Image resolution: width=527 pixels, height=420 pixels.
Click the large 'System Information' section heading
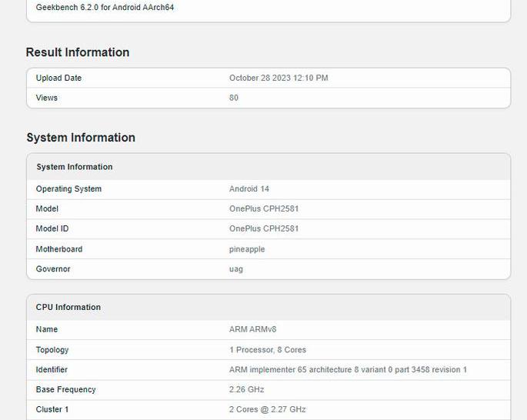click(x=81, y=138)
